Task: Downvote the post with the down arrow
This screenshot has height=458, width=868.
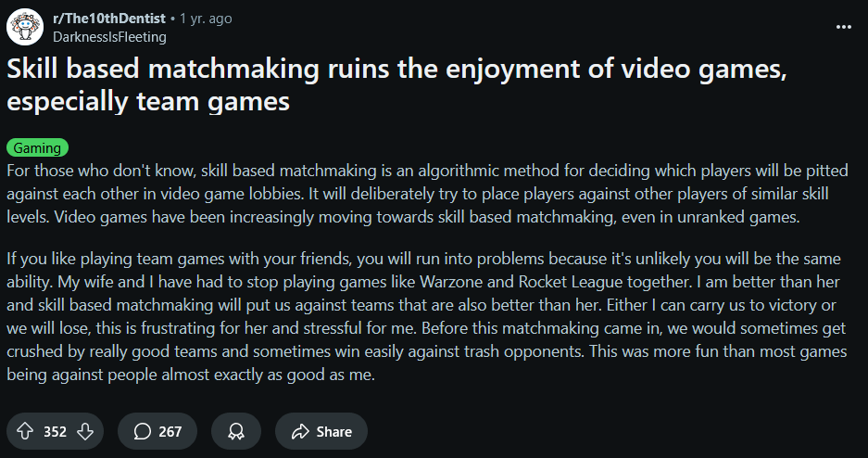Action: (x=84, y=431)
